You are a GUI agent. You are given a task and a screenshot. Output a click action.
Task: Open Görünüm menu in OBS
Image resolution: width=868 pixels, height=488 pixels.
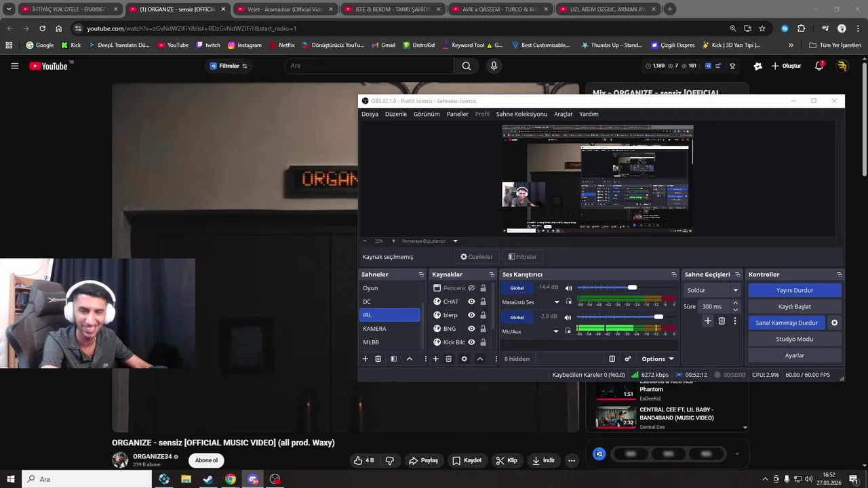427,114
